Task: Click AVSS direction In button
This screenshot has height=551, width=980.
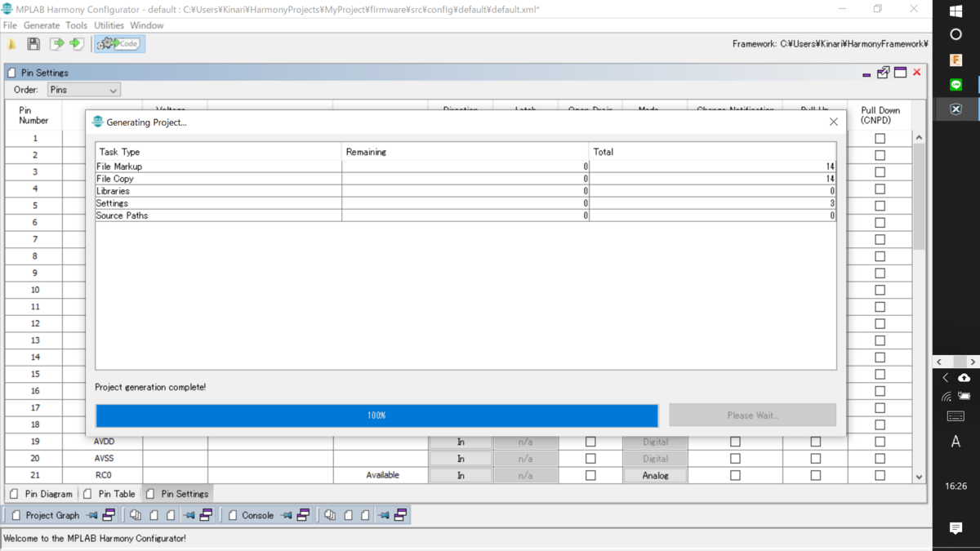Action: (461, 459)
